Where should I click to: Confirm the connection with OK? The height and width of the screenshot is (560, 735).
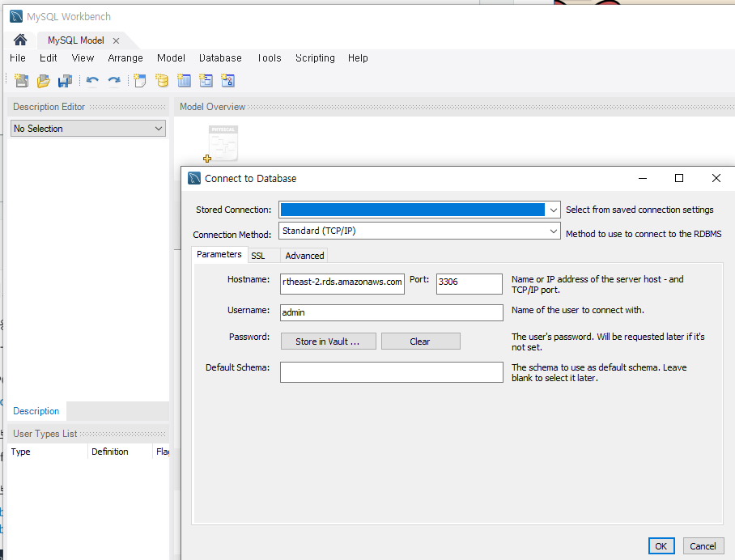(661, 546)
